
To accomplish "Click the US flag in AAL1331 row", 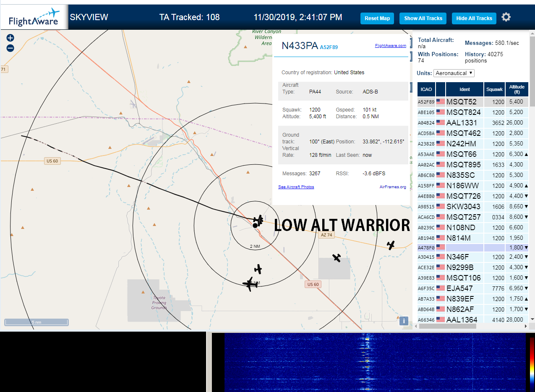I will point(441,123).
